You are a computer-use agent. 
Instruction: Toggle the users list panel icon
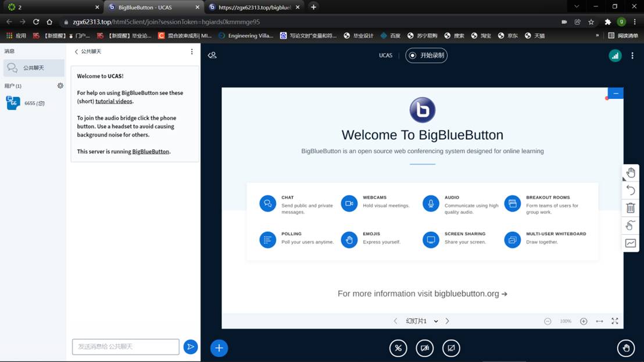(212, 55)
